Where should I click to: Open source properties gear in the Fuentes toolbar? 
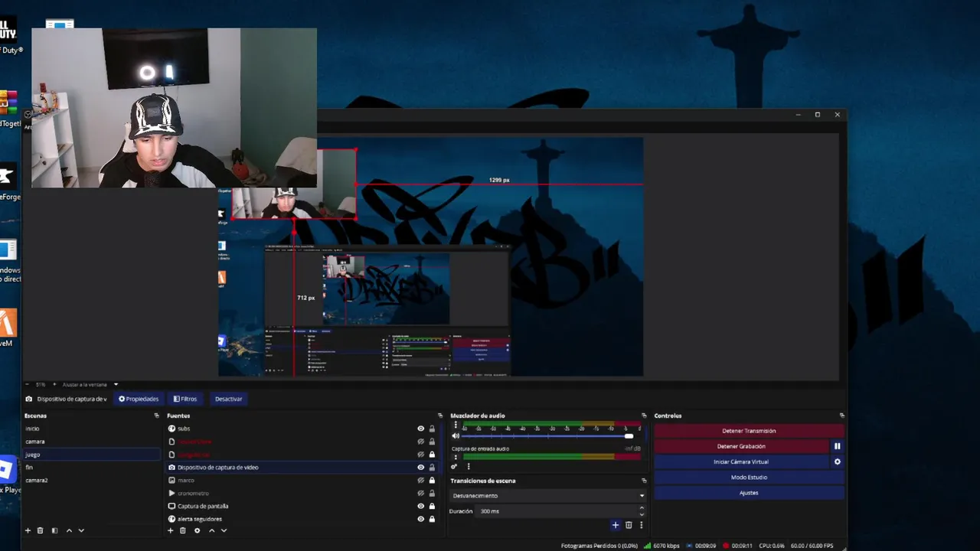tap(197, 530)
